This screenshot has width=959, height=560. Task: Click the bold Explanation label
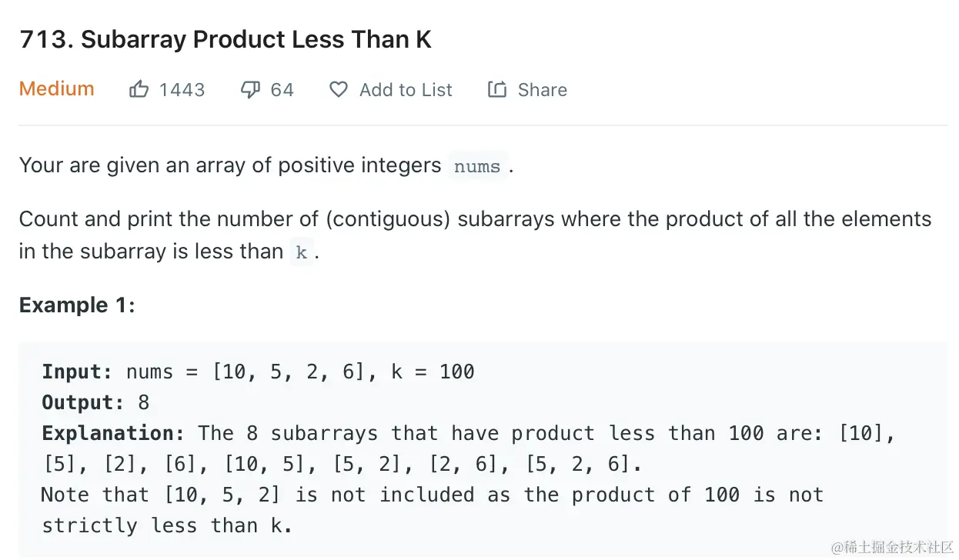[113, 434]
